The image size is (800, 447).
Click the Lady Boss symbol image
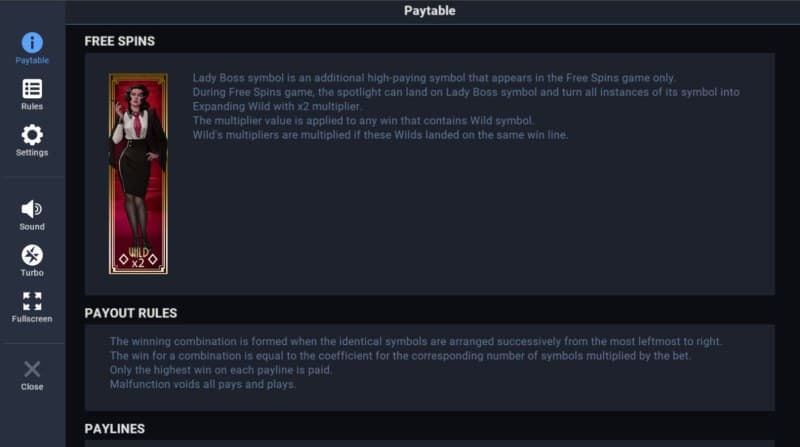[138, 160]
